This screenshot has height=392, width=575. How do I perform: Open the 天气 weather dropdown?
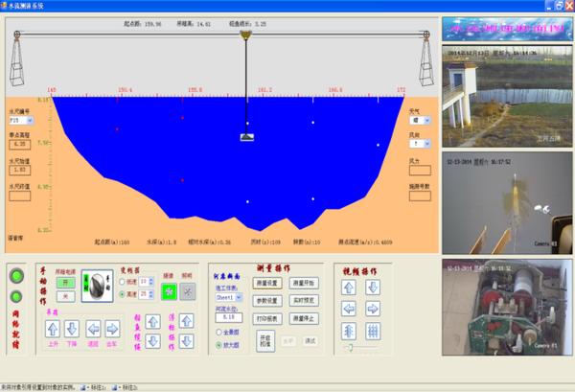coord(427,120)
